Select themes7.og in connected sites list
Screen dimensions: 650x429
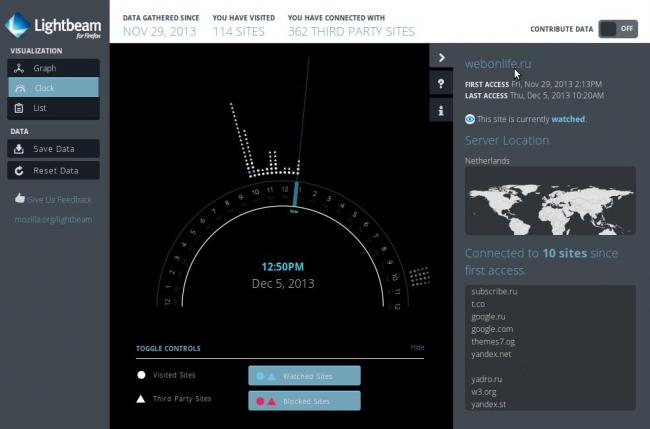(x=493, y=342)
